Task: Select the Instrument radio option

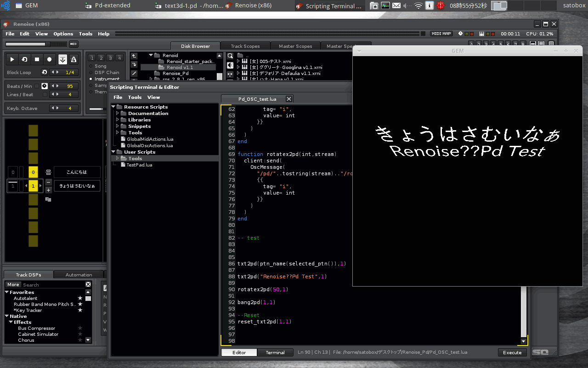Action: click(105, 79)
